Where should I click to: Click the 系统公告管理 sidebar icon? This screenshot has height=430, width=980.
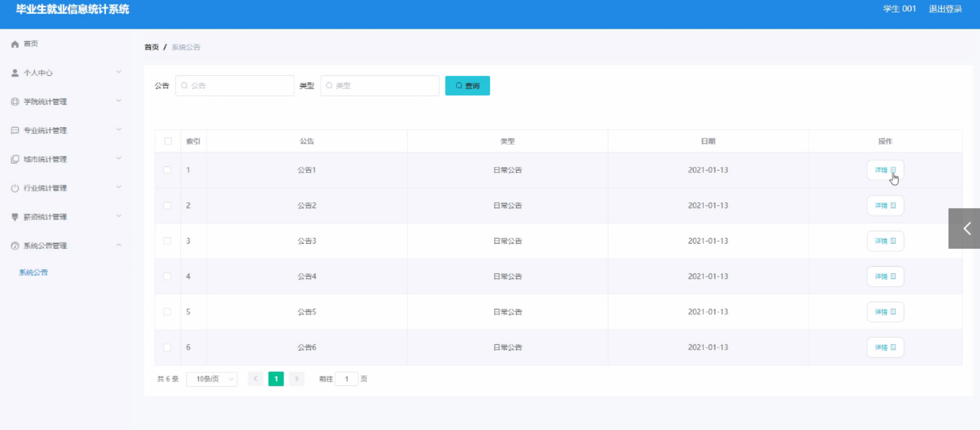point(15,245)
